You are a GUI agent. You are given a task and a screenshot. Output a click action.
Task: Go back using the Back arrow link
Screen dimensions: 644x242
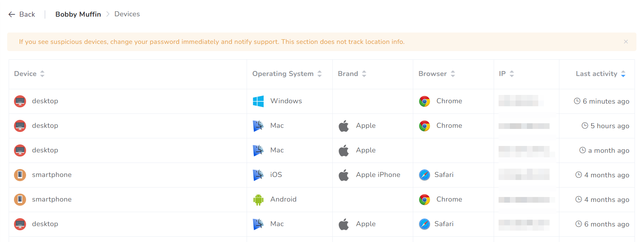click(x=22, y=14)
